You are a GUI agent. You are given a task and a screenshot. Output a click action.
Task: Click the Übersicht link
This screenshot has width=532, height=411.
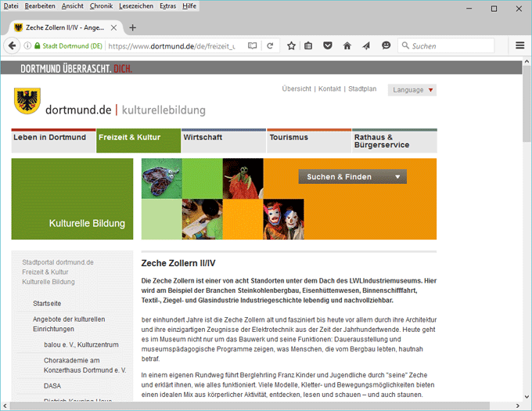[297, 88]
